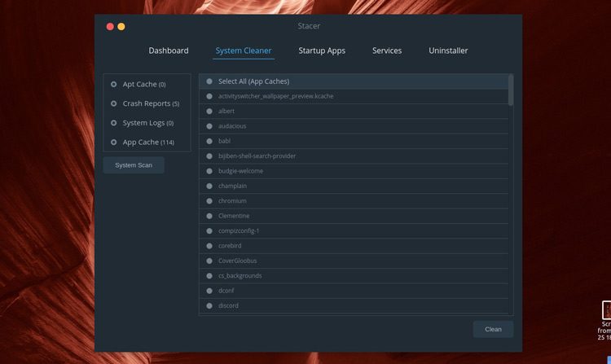The height and width of the screenshot is (364, 611).
Task: Open the Uninstaller tab
Action: click(x=448, y=50)
